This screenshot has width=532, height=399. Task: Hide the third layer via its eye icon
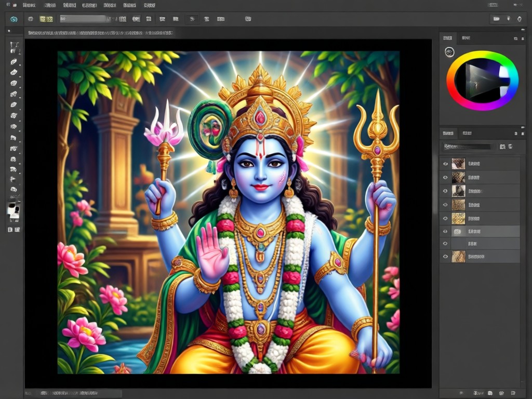[445, 191]
